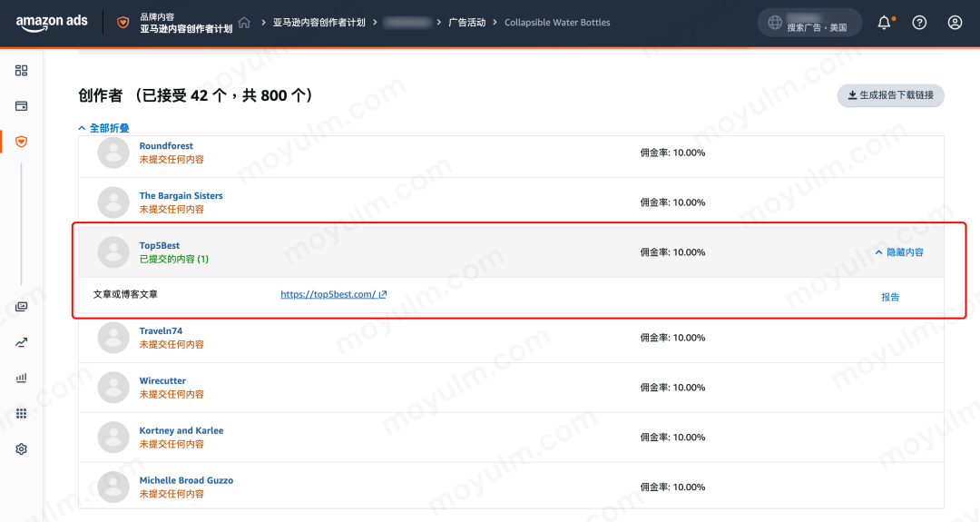This screenshot has width=980, height=522.
Task: Click 已提交的内容 (1) status text
Action: [173, 260]
